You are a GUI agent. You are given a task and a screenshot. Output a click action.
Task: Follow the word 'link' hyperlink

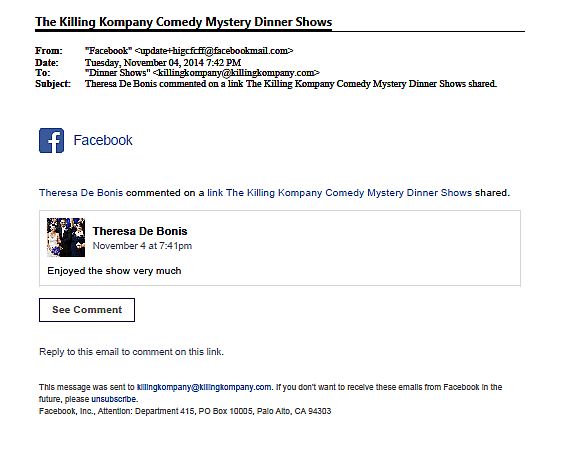tap(215, 193)
